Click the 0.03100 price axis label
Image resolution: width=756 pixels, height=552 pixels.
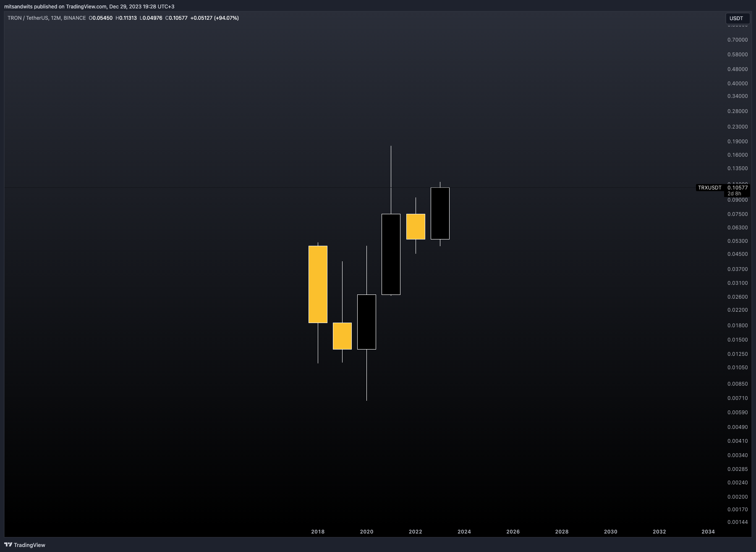coord(738,283)
